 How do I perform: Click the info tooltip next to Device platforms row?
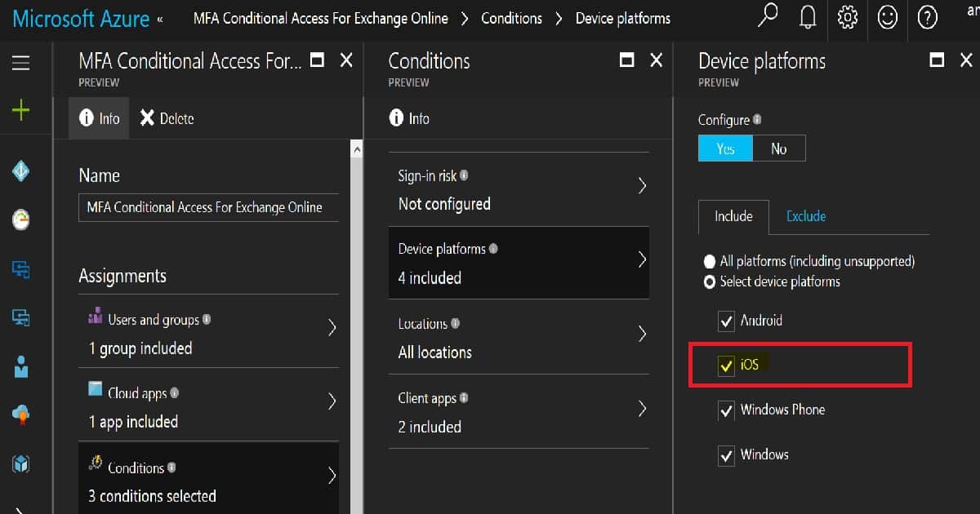[x=493, y=249]
